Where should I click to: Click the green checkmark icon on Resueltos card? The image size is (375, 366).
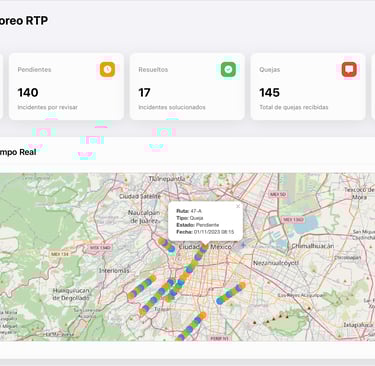[x=228, y=70]
